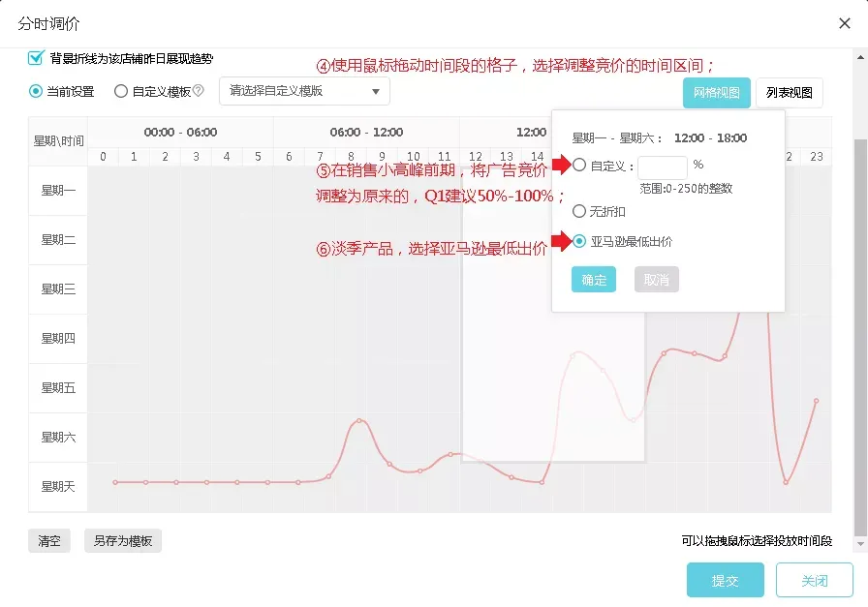Close the 分时调价 dialog with X icon
Screen dimensions: 868x607
coord(844,23)
